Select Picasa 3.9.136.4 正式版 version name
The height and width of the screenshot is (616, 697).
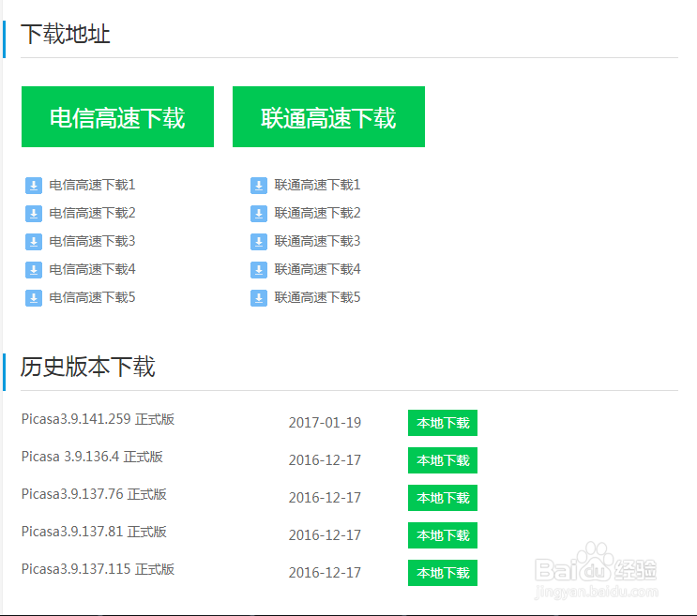click(92, 457)
